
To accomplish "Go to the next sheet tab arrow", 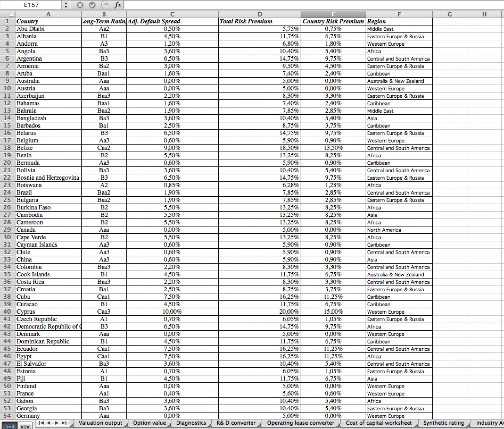I will click(x=56, y=423).
